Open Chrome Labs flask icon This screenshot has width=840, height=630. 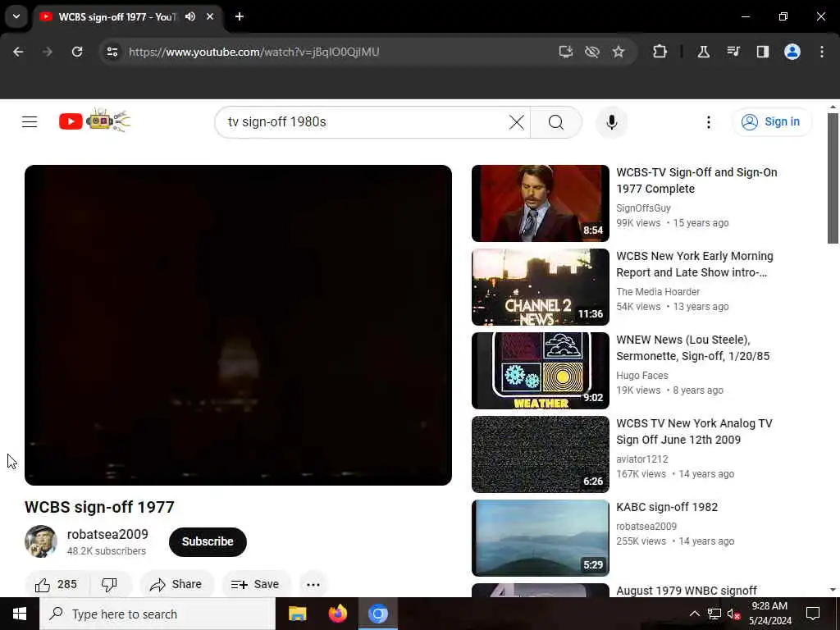(x=703, y=52)
